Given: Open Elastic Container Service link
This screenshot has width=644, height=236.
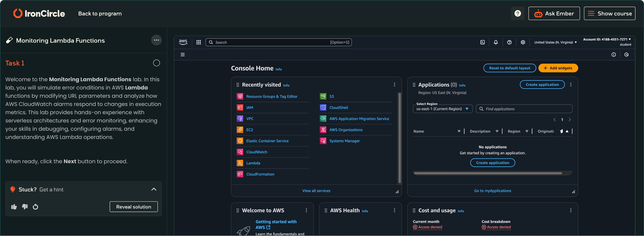Looking at the screenshot, I should coord(267,141).
